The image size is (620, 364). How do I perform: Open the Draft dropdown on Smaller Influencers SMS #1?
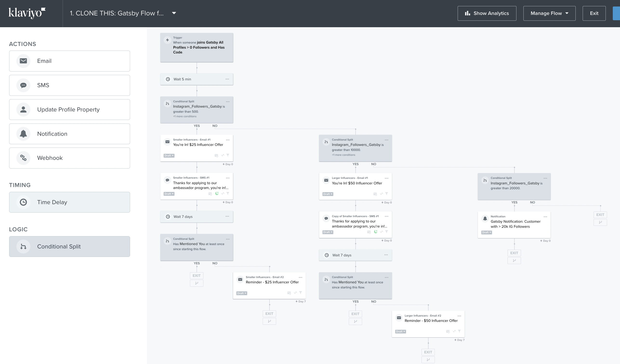pos(169,194)
